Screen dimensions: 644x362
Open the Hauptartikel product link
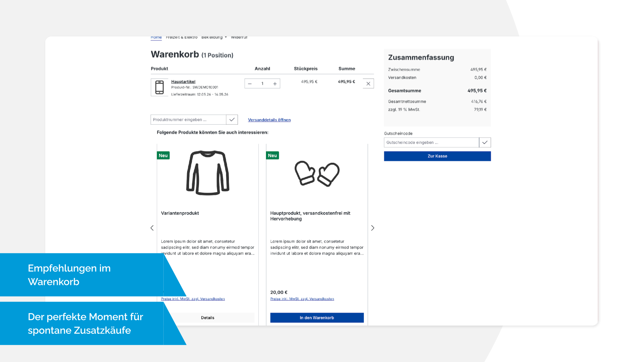pyautogui.click(x=183, y=81)
